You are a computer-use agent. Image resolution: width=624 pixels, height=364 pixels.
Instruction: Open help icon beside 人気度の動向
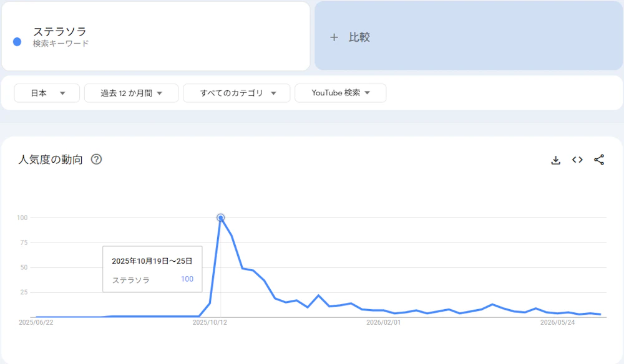coord(96,160)
